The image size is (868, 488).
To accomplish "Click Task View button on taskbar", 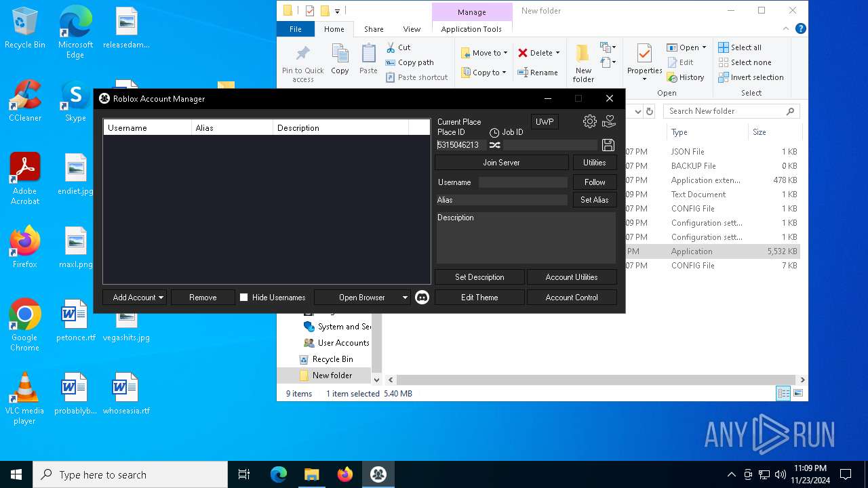I will 244,474.
